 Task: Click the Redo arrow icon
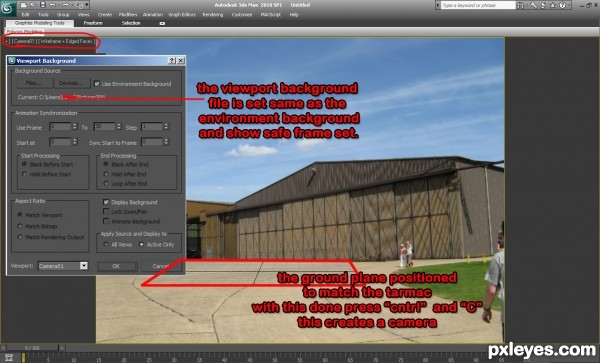(x=65, y=5)
